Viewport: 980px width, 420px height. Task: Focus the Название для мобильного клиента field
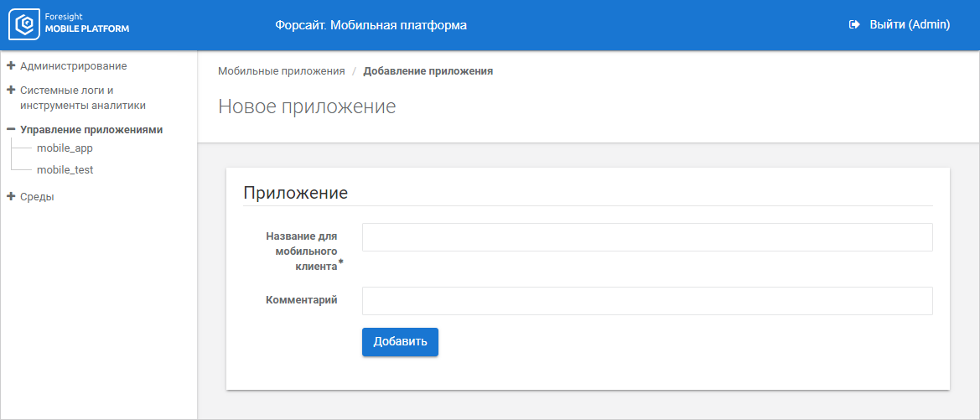coord(647,237)
